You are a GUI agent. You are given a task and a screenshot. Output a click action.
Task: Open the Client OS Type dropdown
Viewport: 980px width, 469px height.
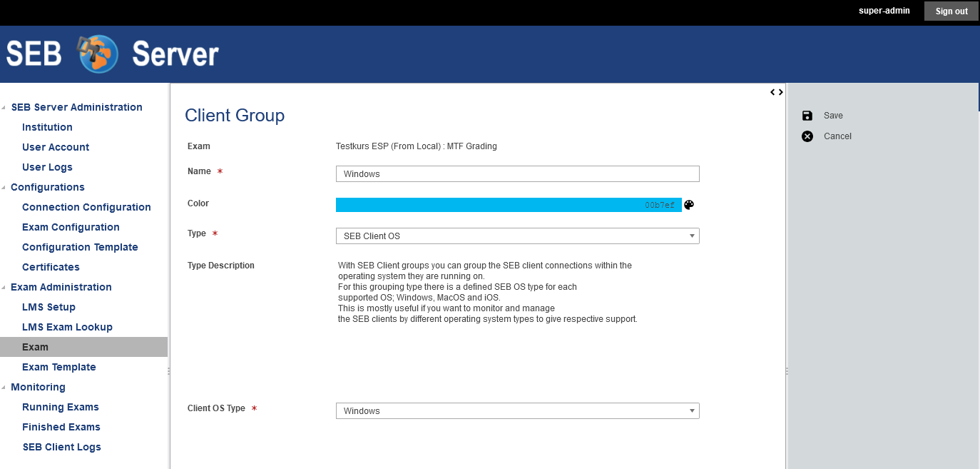coord(517,411)
